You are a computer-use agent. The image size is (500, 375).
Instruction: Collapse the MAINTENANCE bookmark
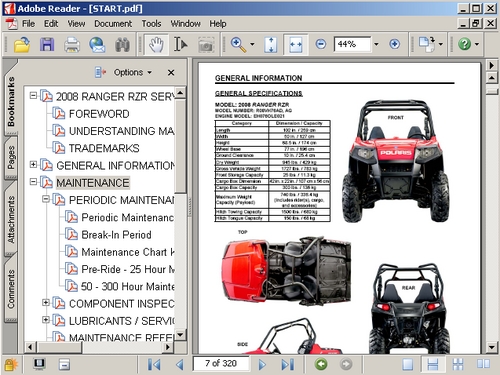(x=33, y=182)
